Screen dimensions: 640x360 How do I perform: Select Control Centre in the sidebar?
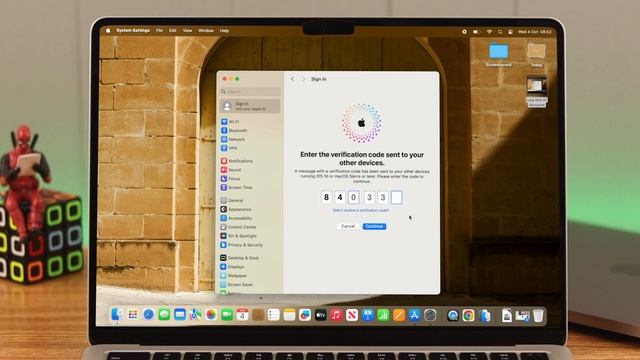click(238, 227)
